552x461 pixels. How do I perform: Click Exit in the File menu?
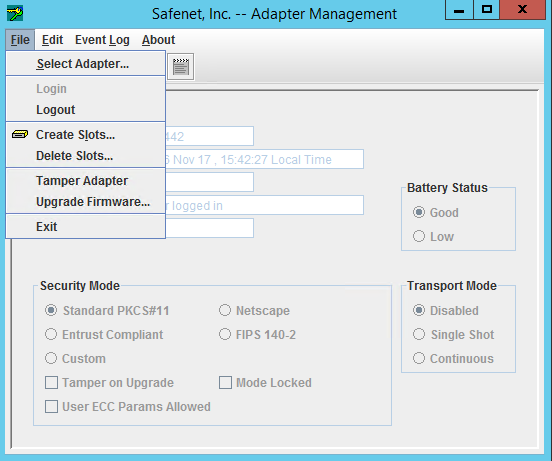[86, 227]
